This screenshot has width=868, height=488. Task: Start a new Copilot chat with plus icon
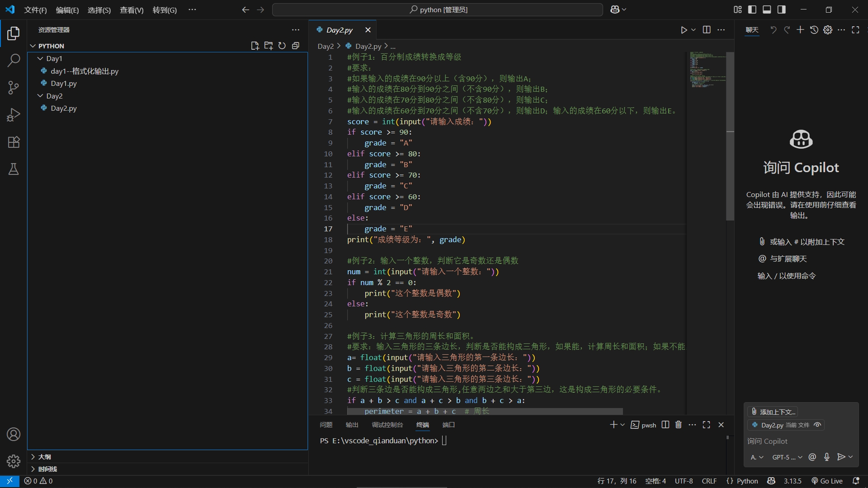click(x=800, y=30)
